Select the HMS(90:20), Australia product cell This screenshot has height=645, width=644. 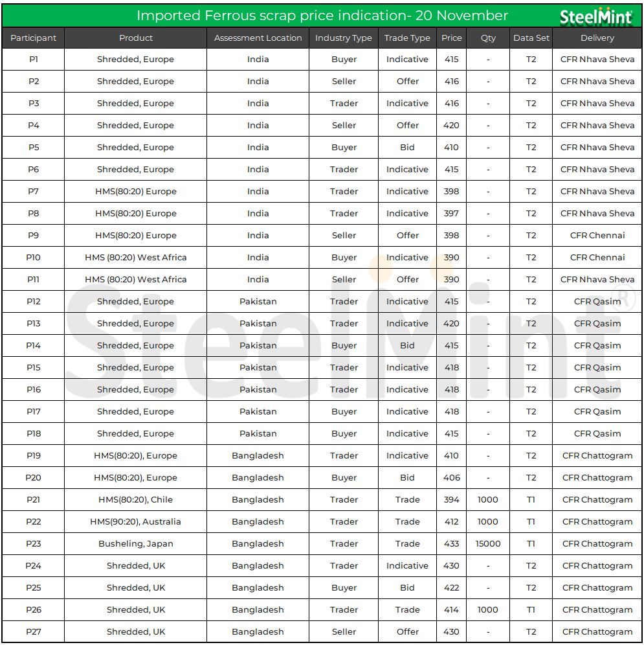[136, 522]
